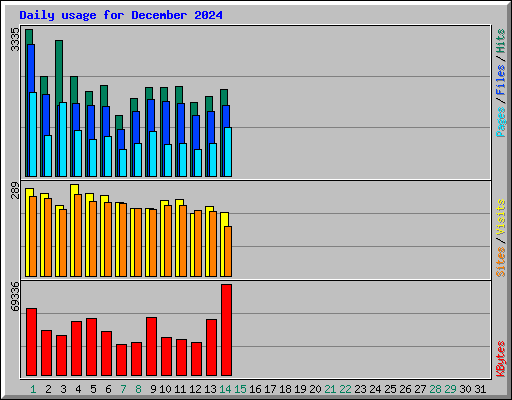Click day 15 on the date axis
The image size is (512, 400).
click(240, 389)
